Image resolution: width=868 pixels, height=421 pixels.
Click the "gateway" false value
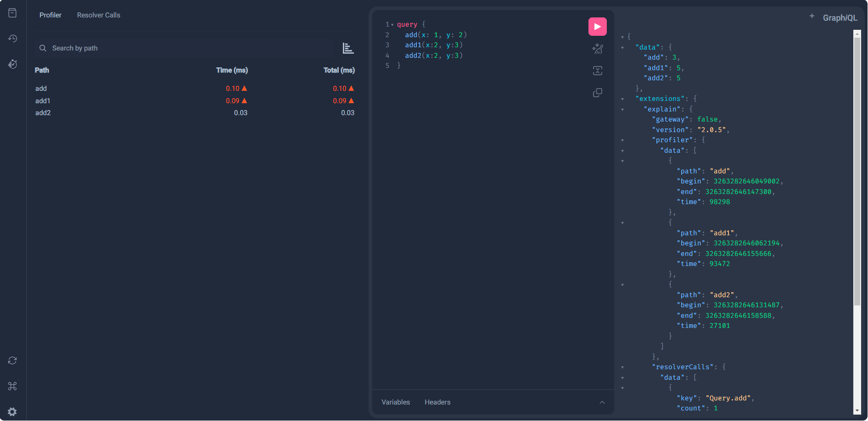707,120
